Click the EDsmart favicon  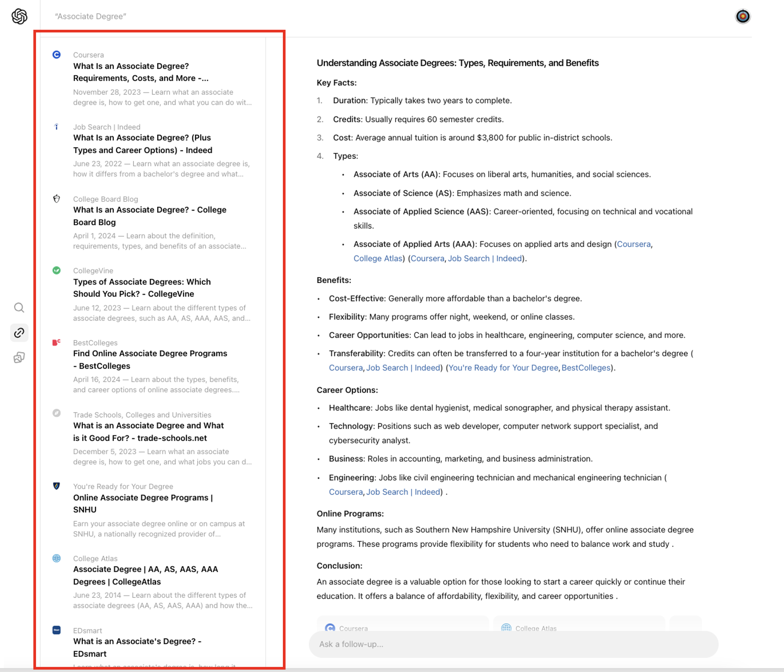[56, 630]
